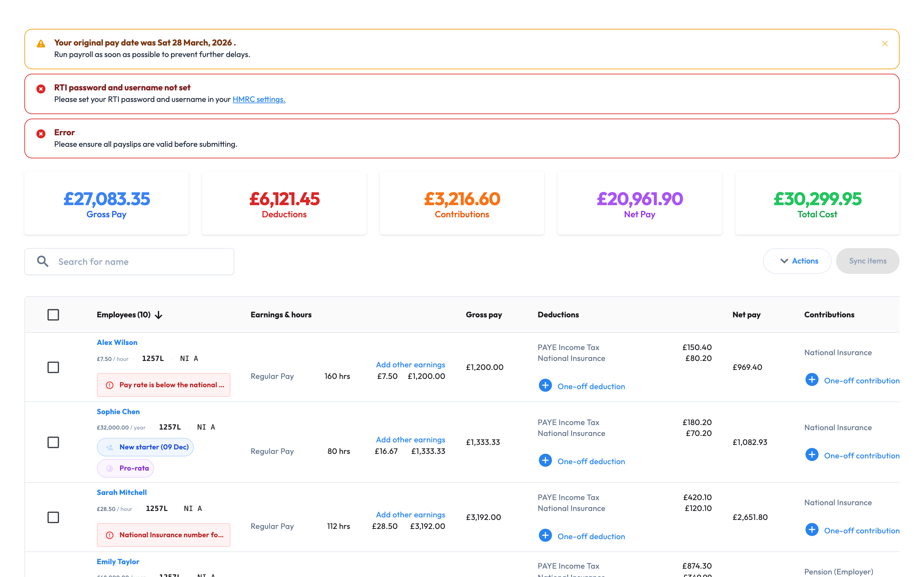Click the search magnifier icon
924x577 pixels.
pyautogui.click(x=42, y=261)
